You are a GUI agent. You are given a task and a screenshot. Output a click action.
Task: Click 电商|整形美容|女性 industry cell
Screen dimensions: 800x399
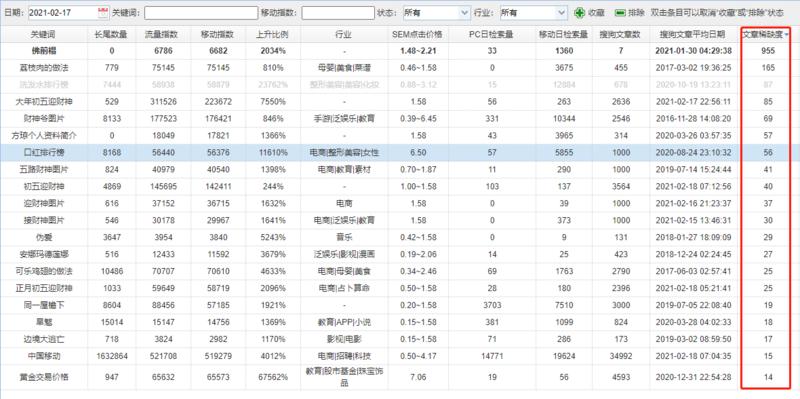coord(343,153)
